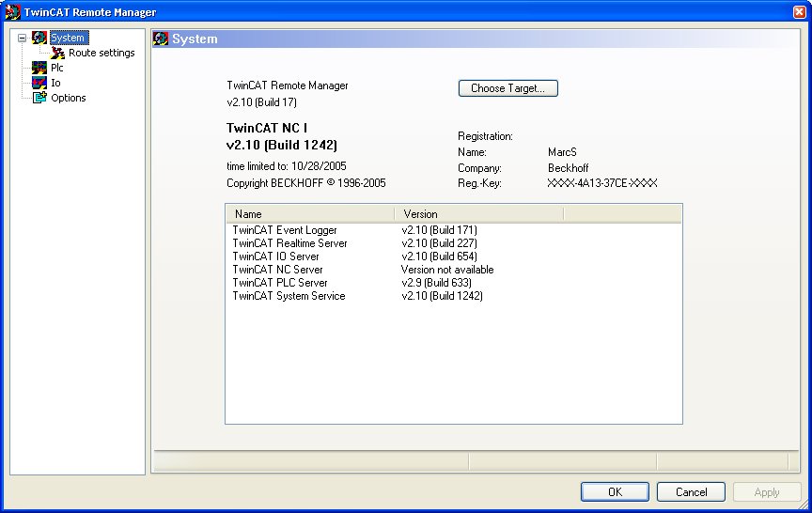Click 'Copyright BECKHOFF © 1996-2005' text
Screen dimensions: 812x513
click(x=306, y=183)
